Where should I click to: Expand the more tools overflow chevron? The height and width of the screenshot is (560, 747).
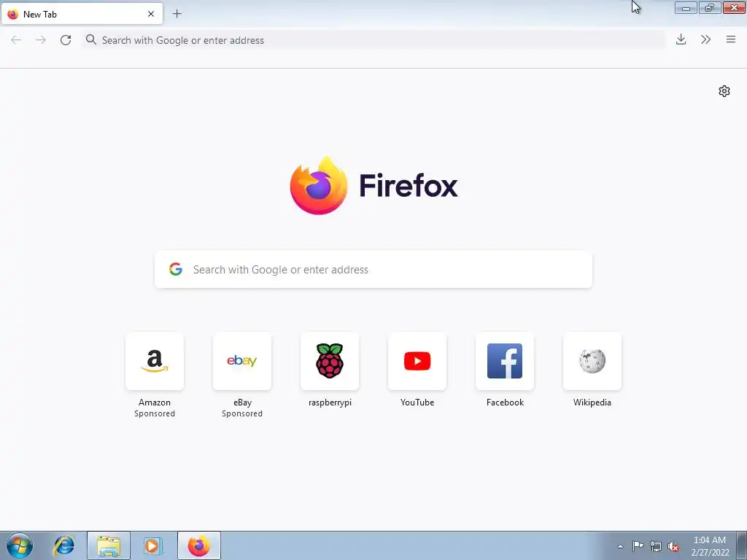[x=705, y=39]
